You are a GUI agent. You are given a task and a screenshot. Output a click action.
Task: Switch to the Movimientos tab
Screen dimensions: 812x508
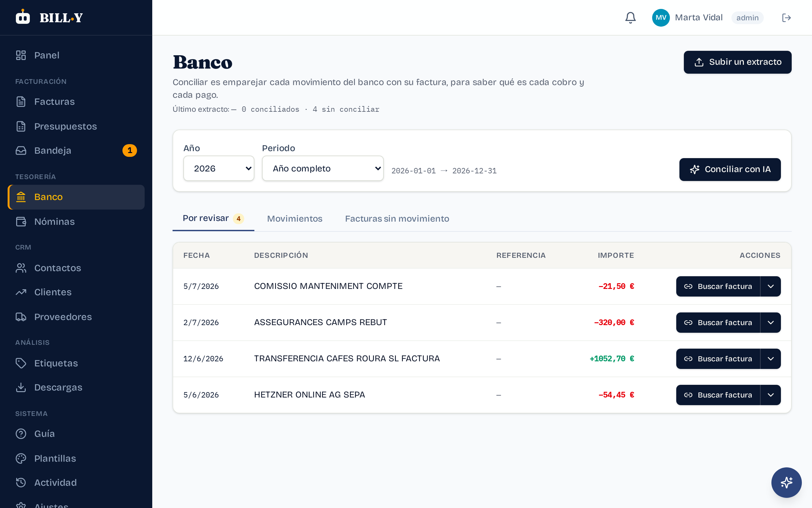[x=295, y=219]
